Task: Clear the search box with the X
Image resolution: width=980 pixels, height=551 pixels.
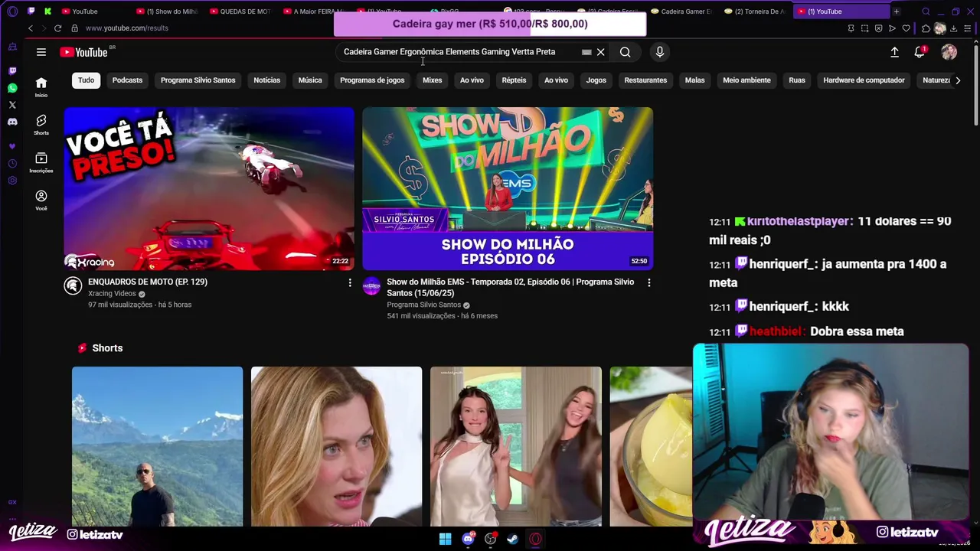Action: tap(601, 52)
